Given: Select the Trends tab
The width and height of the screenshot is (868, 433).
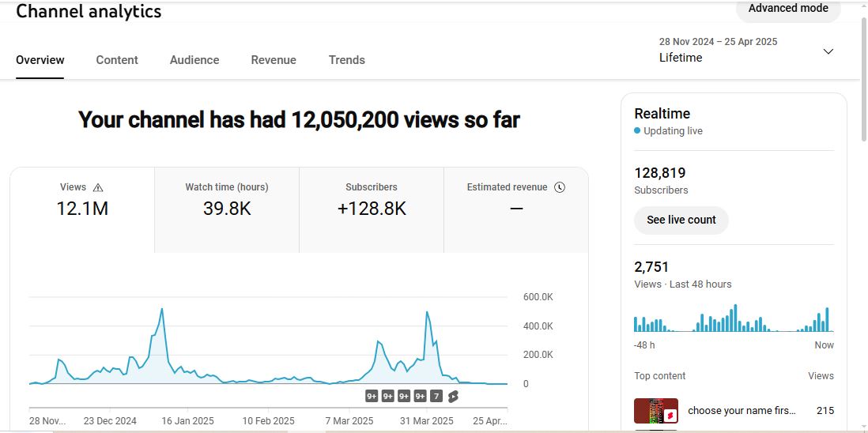Looking at the screenshot, I should click(x=347, y=60).
